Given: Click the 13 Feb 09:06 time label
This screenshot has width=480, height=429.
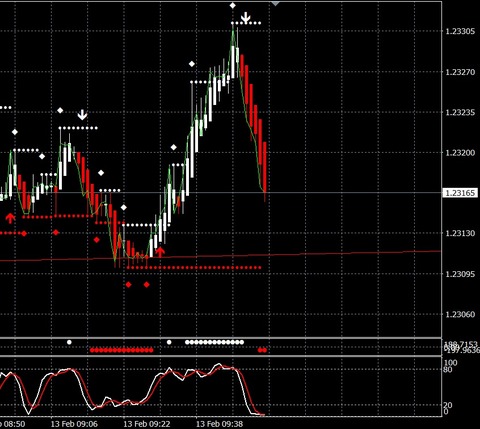Looking at the screenshot, I should pyautogui.click(x=74, y=424).
